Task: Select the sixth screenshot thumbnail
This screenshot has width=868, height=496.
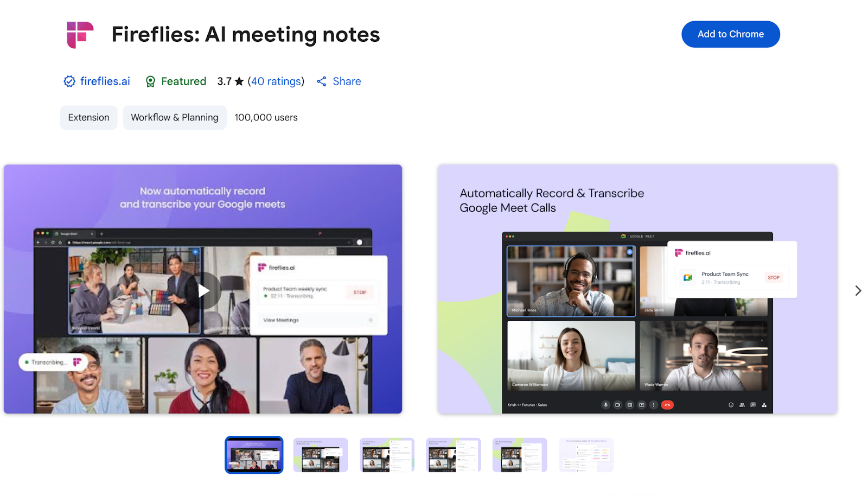Action: [x=586, y=455]
